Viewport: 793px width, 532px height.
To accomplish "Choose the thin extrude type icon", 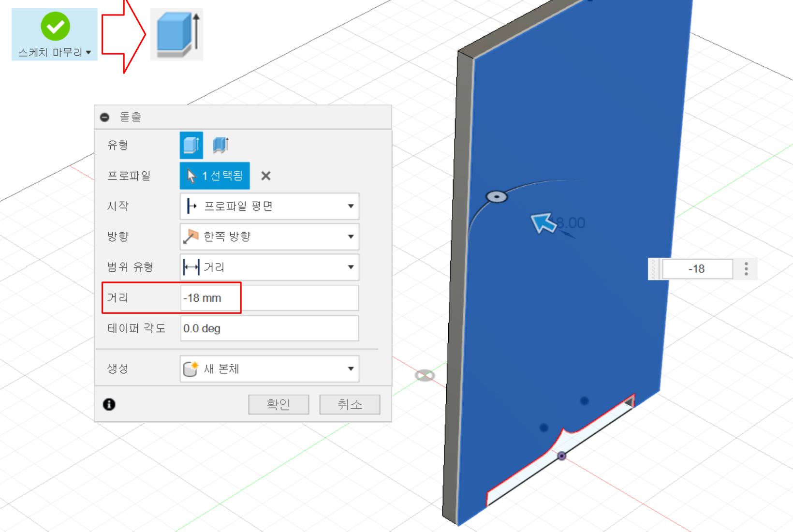I will tap(220, 145).
